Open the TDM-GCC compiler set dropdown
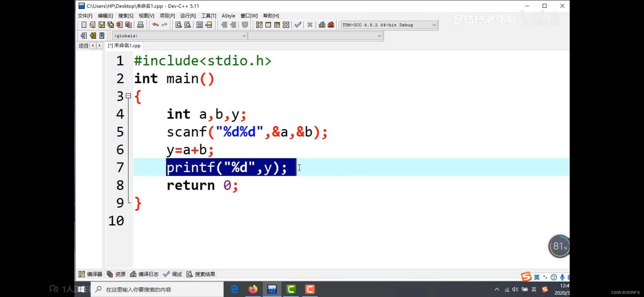This screenshot has width=644, height=297. 434,25
